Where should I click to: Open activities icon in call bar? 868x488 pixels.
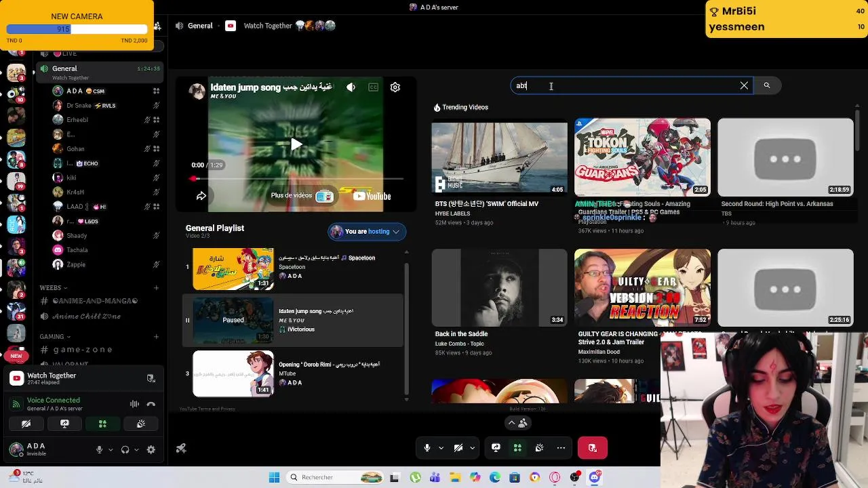point(517,448)
